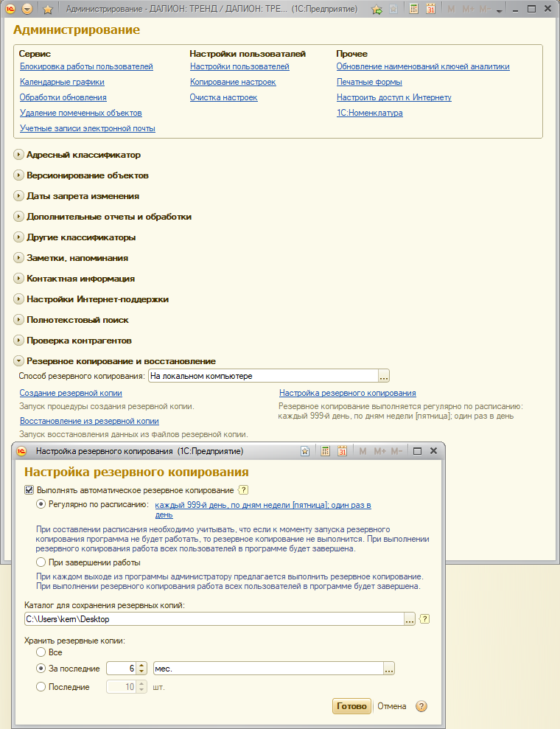The image size is (560, 729).
Task: Select 'Регулярно по расписанию' radio button
Action: (41, 504)
